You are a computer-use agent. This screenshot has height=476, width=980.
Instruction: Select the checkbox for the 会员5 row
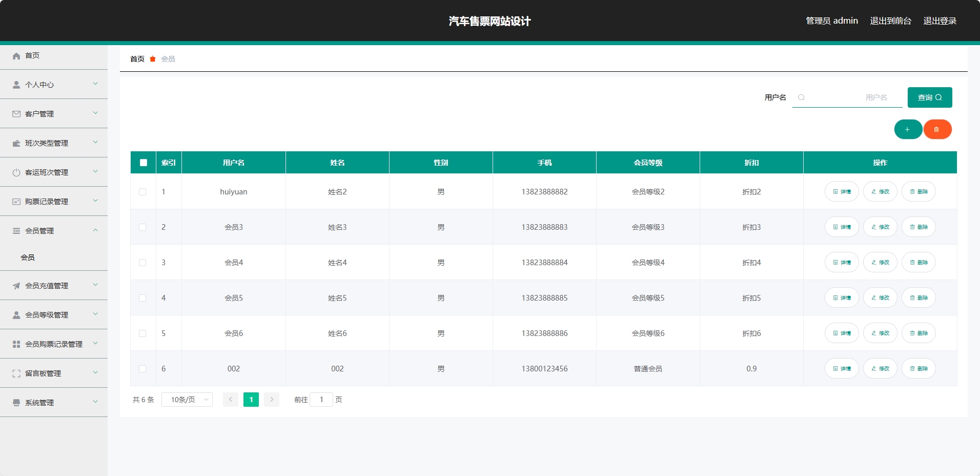(142, 298)
